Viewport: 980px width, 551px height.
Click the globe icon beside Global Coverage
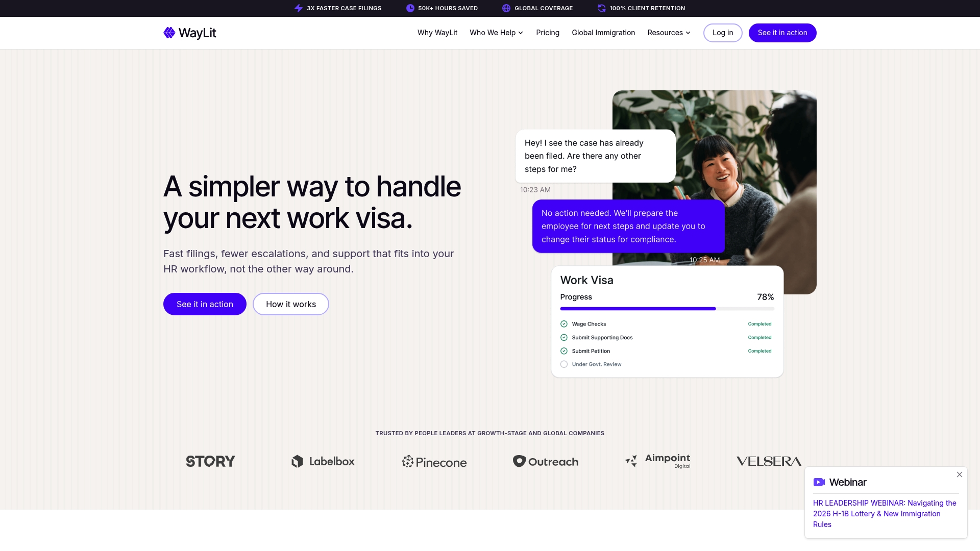(506, 8)
